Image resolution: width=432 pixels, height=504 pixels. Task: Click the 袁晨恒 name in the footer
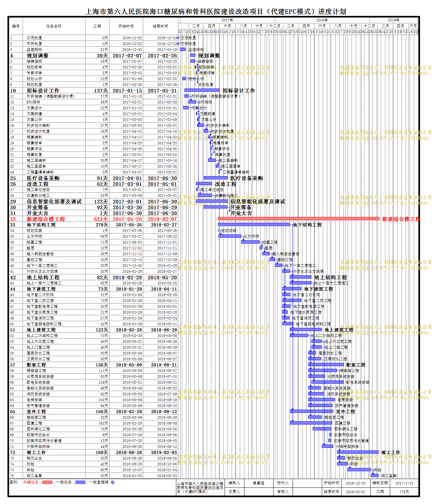[258, 483]
